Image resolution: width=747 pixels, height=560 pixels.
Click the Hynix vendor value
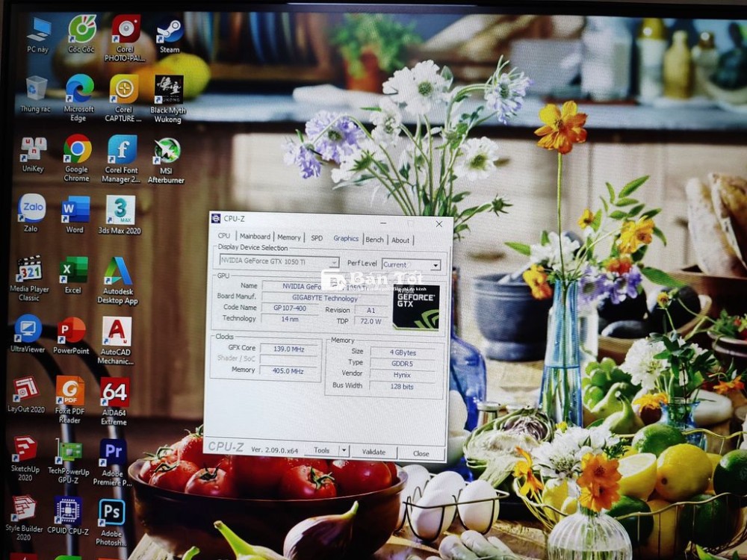[x=402, y=376]
